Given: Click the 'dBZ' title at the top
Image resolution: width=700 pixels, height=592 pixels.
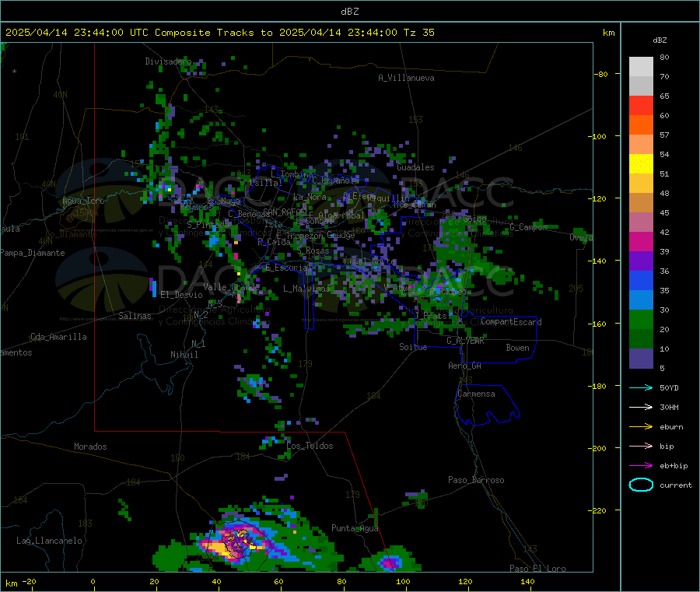Looking at the screenshot, I should point(349,11).
